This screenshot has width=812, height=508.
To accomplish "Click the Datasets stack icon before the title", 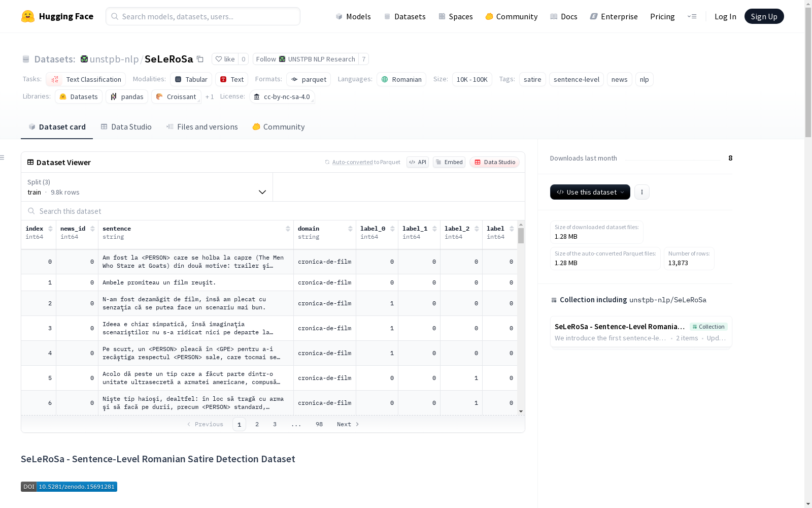I will pyautogui.click(x=26, y=59).
